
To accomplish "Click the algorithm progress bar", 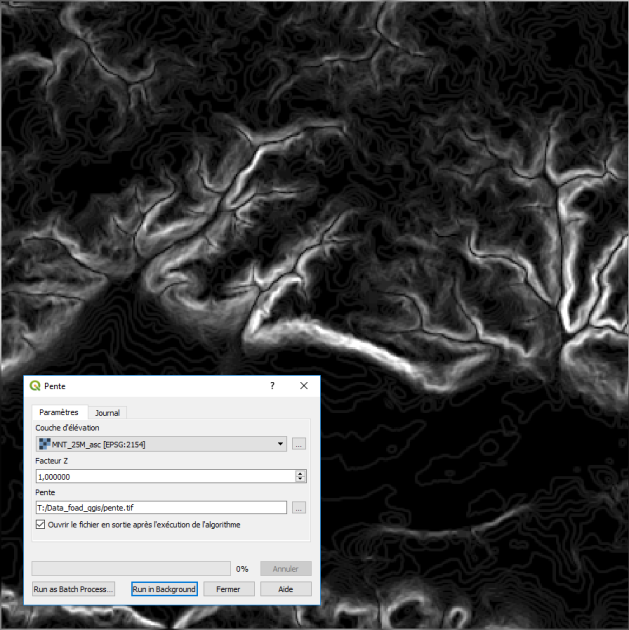I will click(x=131, y=569).
